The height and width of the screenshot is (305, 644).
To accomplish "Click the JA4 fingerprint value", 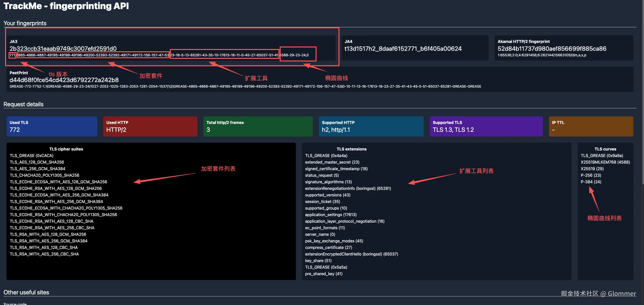I will click(x=403, y=48).
